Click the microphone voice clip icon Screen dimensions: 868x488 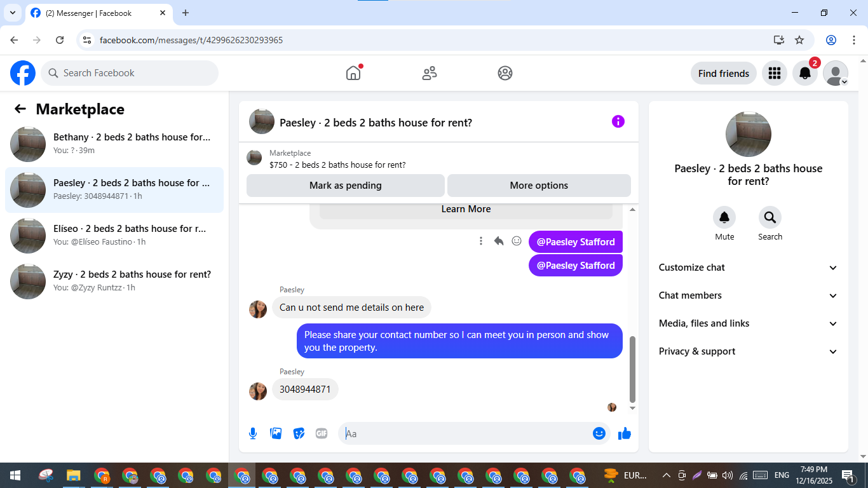253,433
